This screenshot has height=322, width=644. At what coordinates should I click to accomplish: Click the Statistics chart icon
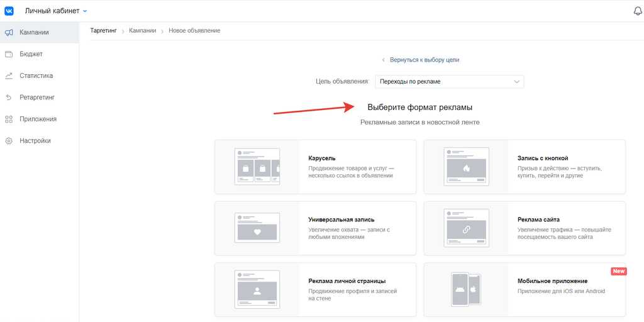(x=9, y=76)
